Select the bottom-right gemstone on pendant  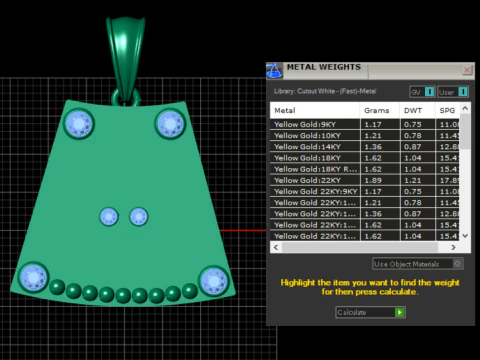pos(214,281)
